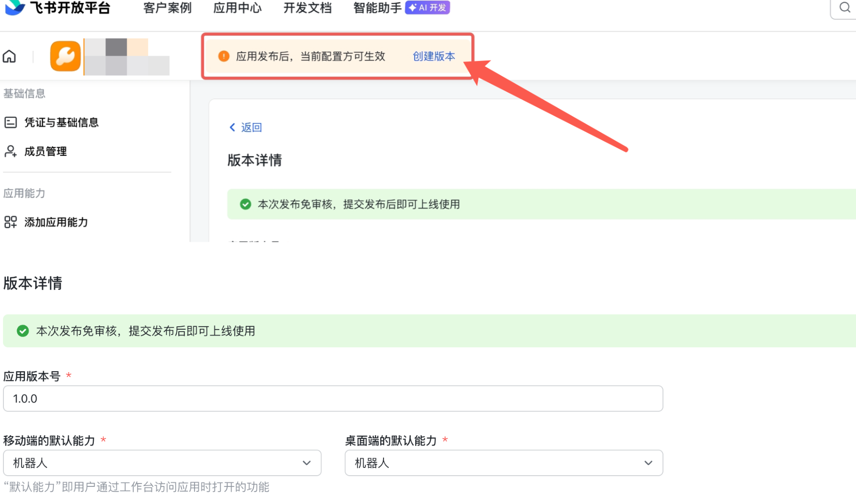Click the 应用版本号 input field
Screen dimensions: 856x504
(x=333, y=399)
